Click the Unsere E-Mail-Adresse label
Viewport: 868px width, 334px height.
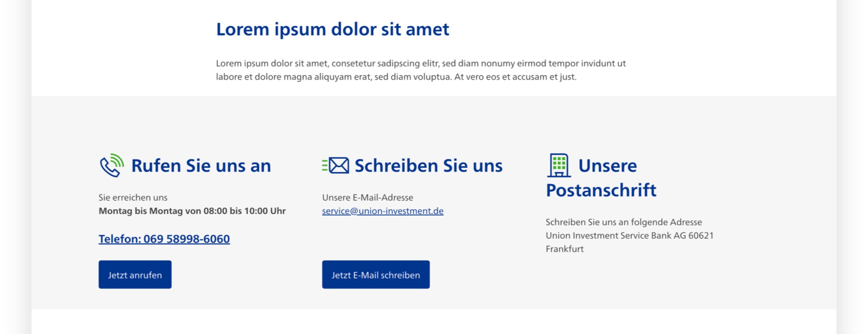(368, 198)
